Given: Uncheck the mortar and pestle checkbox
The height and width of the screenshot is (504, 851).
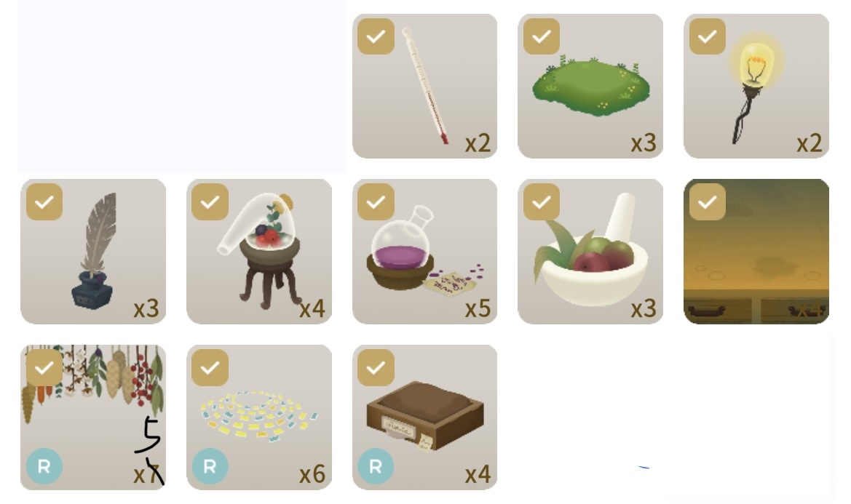Looking at the screenshot, I should point(542,202).
